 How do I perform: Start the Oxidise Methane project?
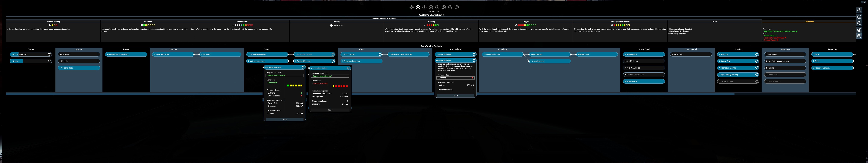tap(285, 120)
